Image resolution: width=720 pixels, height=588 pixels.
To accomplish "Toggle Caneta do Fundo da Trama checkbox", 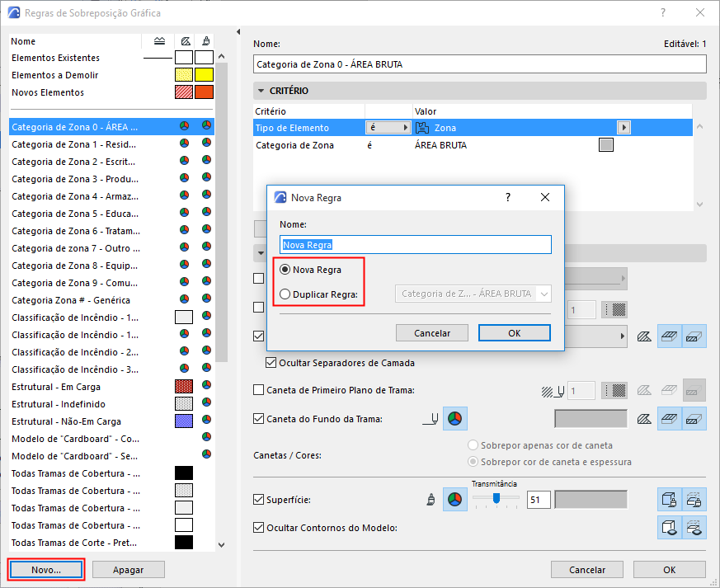I will (258, 419).
